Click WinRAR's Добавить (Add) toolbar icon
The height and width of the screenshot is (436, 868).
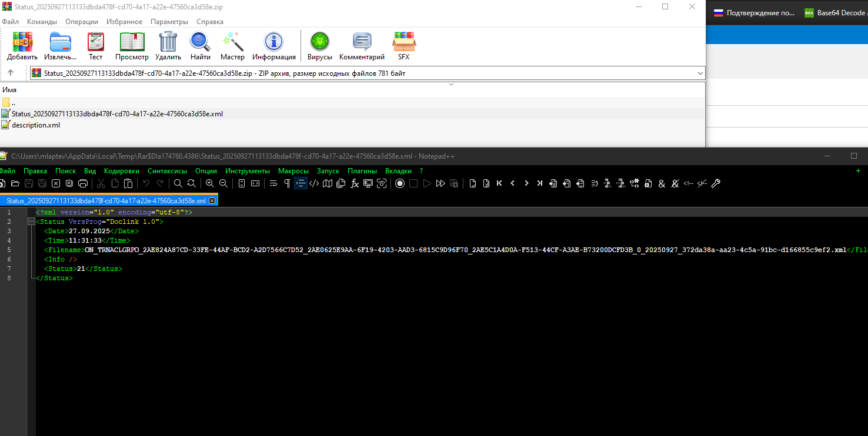pos(22,46)
